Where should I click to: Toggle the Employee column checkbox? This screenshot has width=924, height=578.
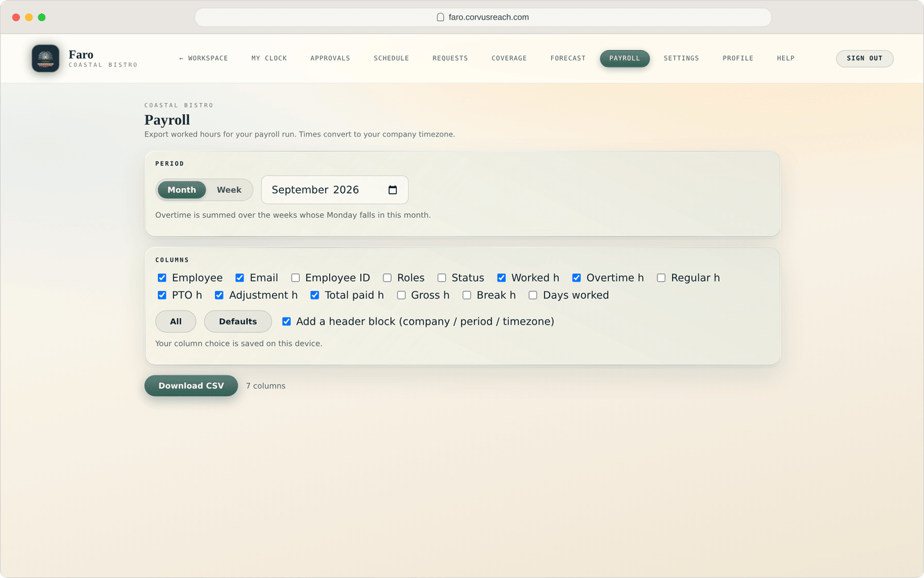(162, 278)
